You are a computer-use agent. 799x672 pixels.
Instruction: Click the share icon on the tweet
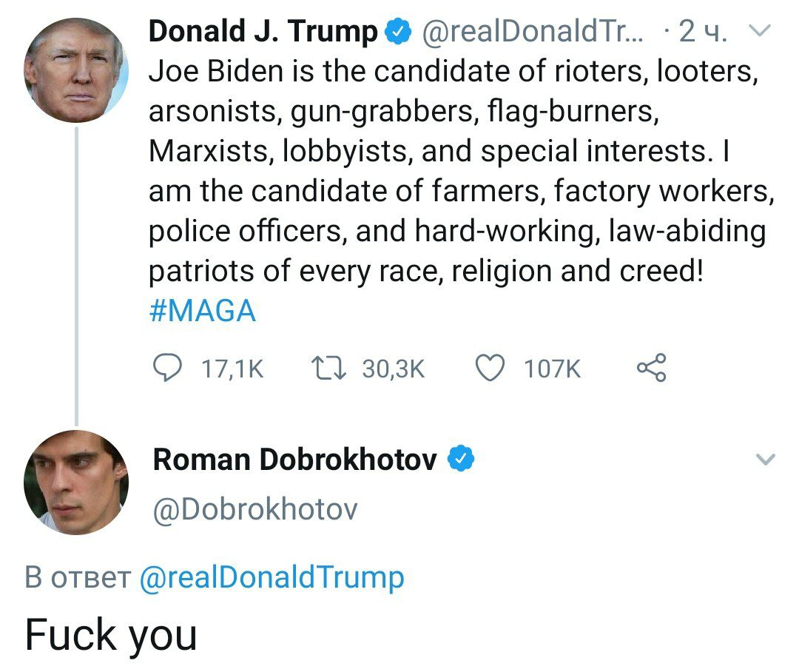(x=651, y=367)
